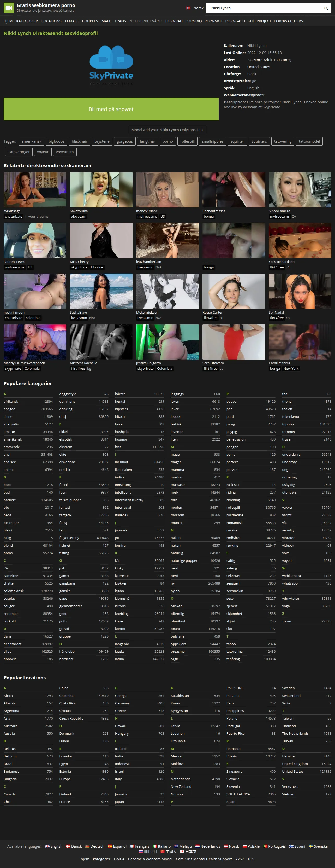
Task: Select the MALE menu item
Action: pos(106,21)
